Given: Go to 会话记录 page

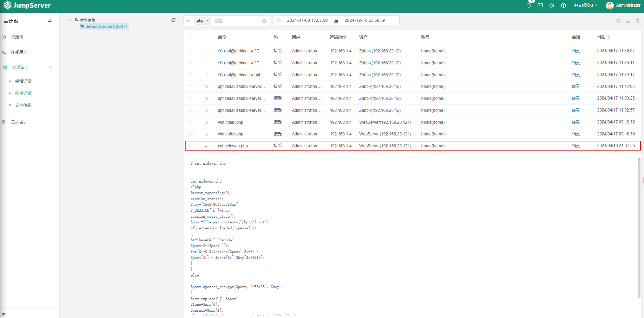Looking at the screenshot, I should tap(23, 81).
